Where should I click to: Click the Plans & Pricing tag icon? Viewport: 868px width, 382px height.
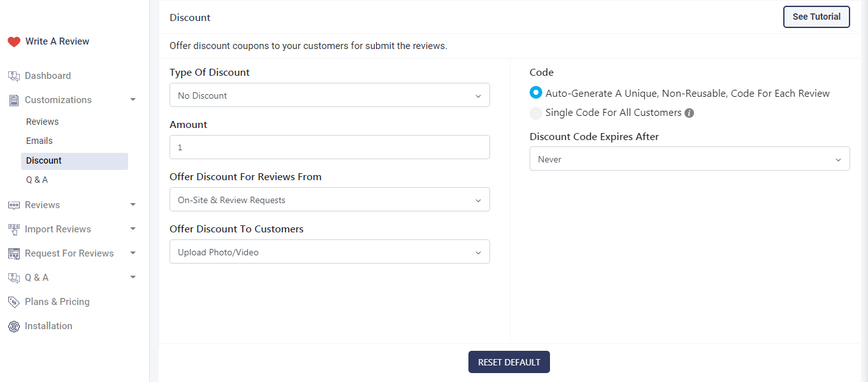(x=13, y=302)
